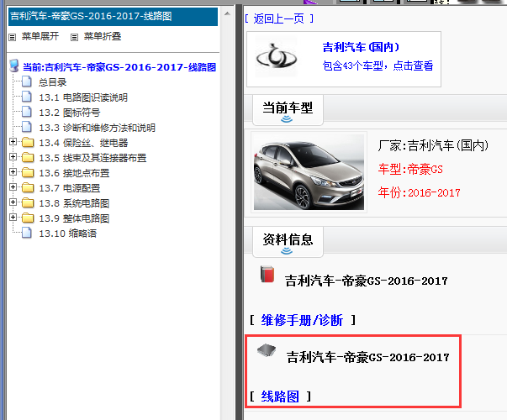Click the page icon for 13.10 缩略语
507x420 pixels.
coord(27,233)
